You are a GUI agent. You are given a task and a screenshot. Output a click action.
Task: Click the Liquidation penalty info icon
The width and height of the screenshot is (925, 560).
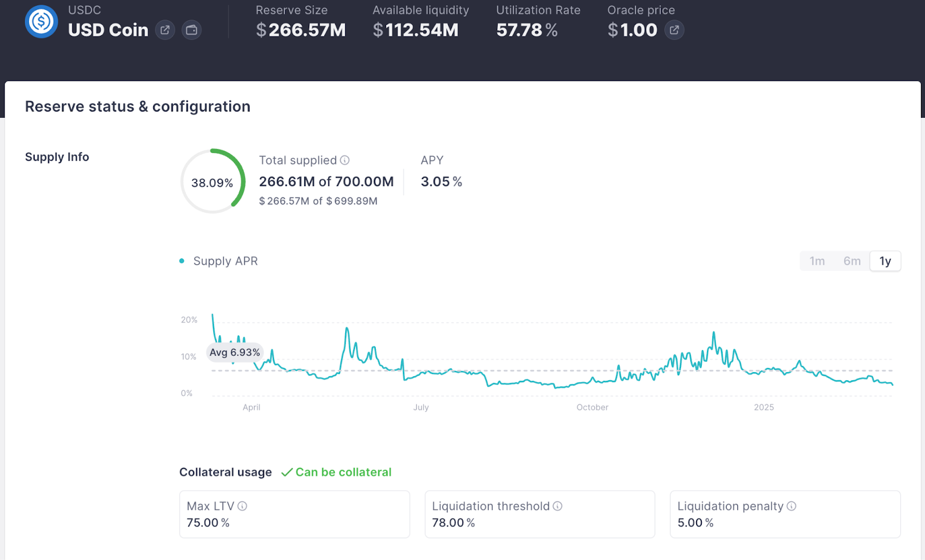click(791, 506)
